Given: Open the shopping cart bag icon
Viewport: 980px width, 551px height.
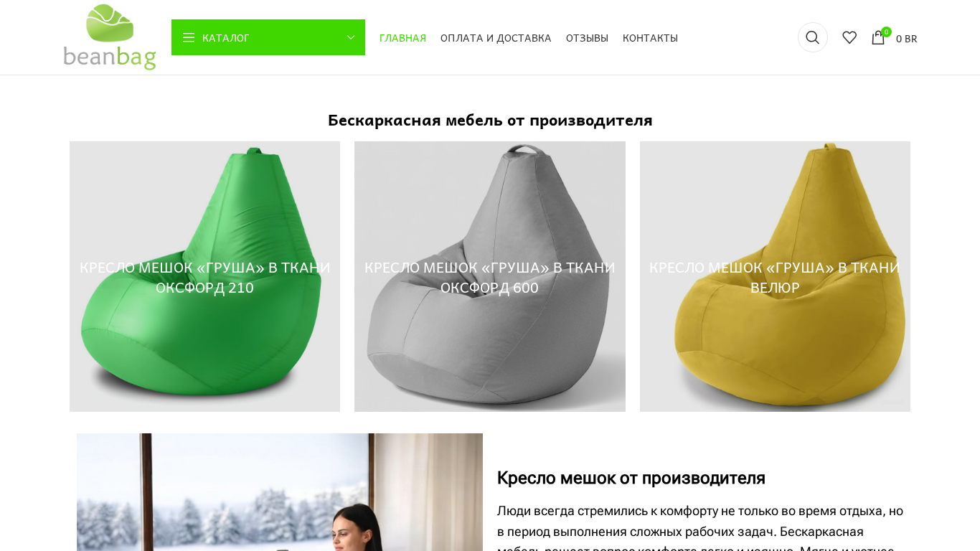Looking at the screenshot, I should click(x=878, y=38).
